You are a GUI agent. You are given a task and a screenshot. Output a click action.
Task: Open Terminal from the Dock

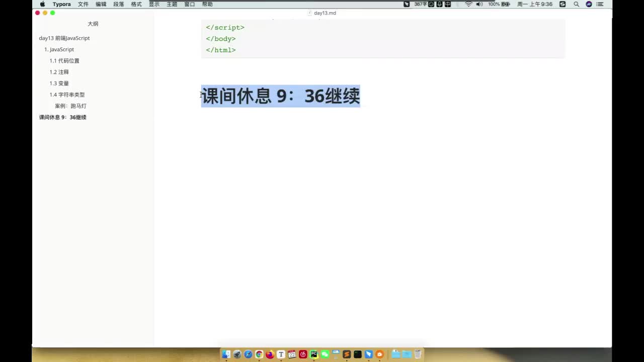click(x=358, y=354)
